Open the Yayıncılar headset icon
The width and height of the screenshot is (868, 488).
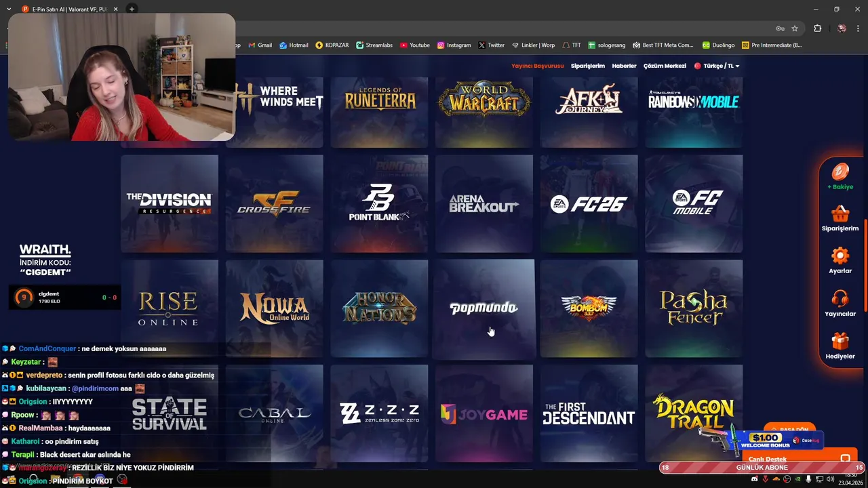coord(840,299)
